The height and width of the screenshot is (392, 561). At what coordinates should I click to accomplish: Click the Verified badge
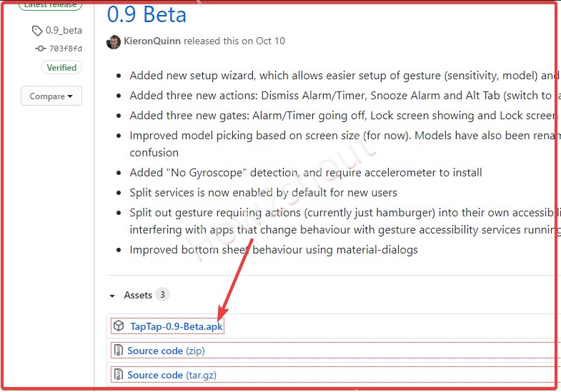(x=61, y=68)
